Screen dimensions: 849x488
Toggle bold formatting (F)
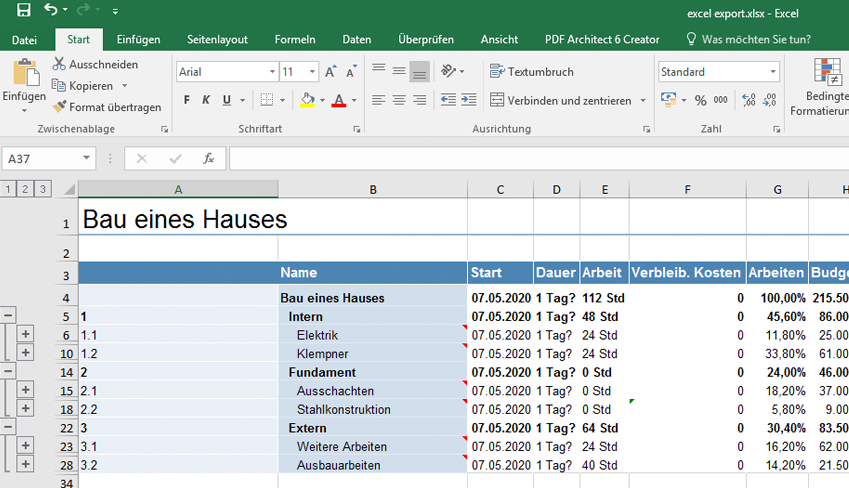click(x=186, y=100)
